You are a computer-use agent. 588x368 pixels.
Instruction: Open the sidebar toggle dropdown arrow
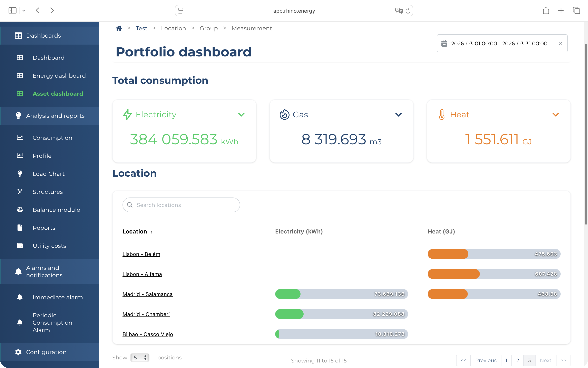click(x=23, y=10)
